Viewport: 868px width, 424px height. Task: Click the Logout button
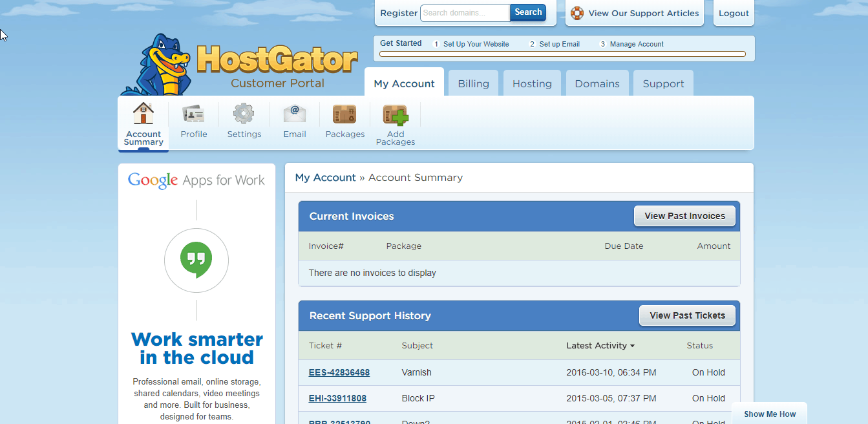pyautogui.click(x=734, y=13)
